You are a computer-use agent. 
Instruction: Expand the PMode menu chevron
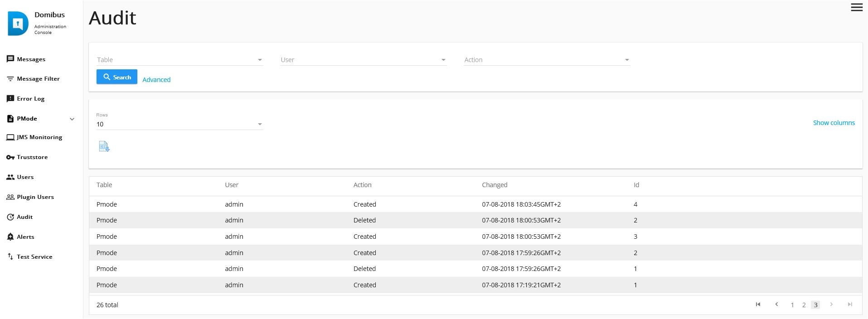pyautogui.click(x=72, y=119)
